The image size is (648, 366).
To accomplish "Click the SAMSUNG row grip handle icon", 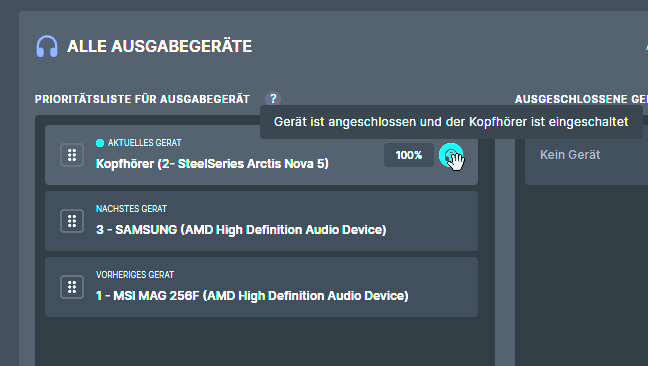I will 72,221.
